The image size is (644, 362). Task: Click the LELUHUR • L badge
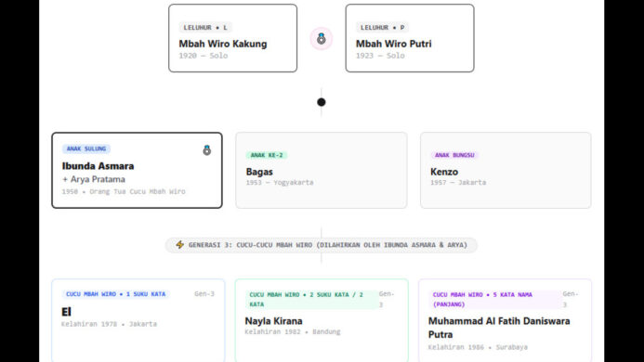click(205, 28)
